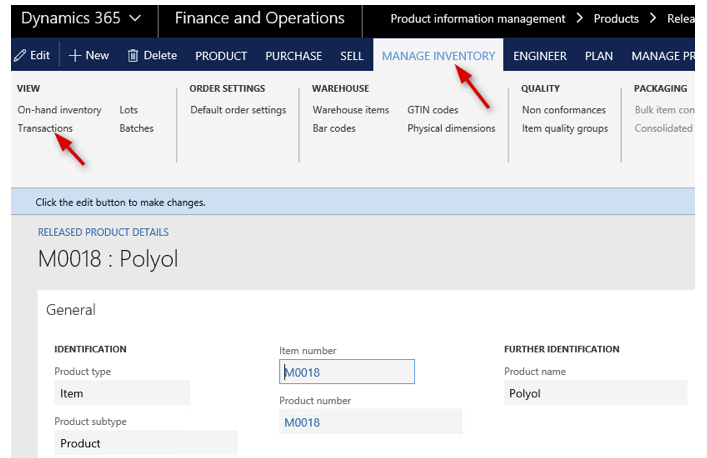Open the Product number M0018 link
Image resolution: width=707 pixels, height=458 pixels.
coord(302,422)
